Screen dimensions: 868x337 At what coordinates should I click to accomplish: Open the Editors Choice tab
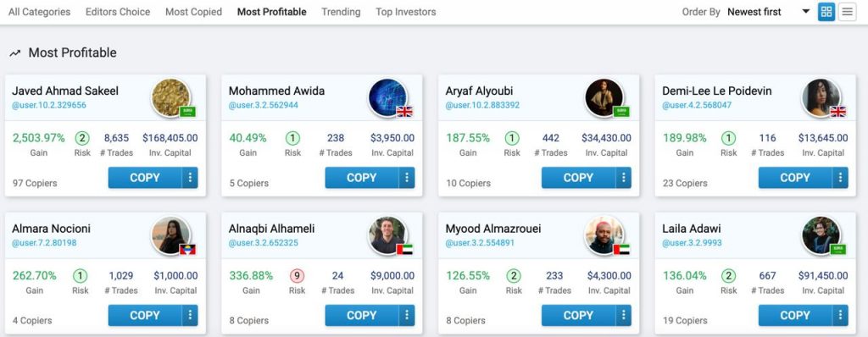118,12
